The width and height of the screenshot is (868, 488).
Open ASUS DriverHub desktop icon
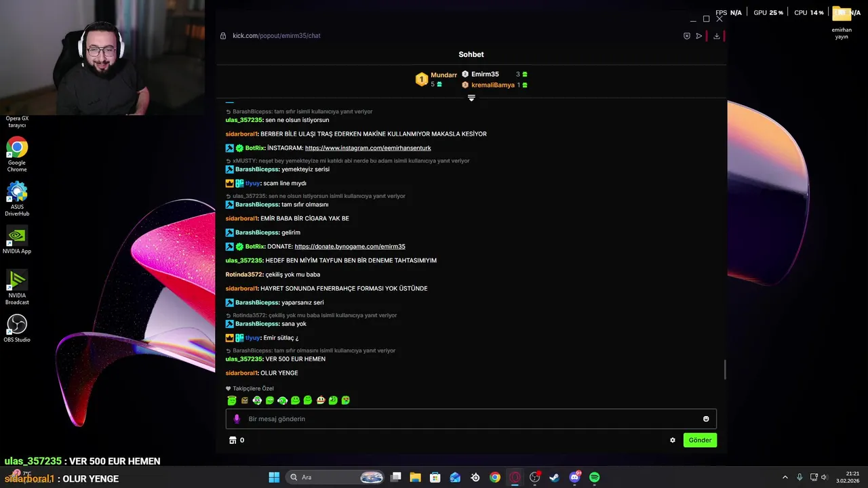[17, 199]
